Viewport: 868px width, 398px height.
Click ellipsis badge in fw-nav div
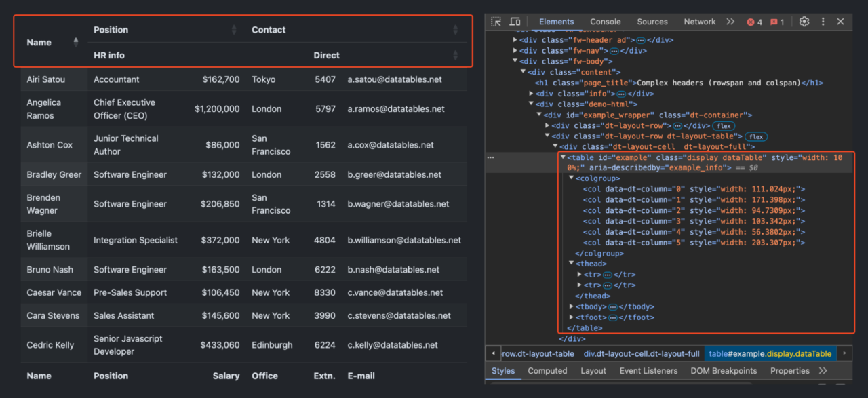click(614, 51)
